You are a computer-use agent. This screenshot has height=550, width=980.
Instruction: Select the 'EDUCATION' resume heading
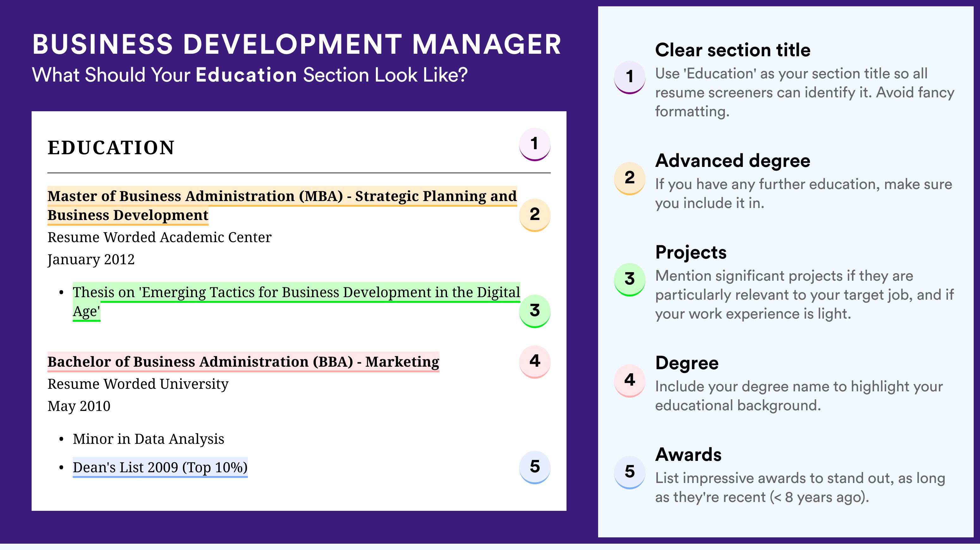[x=111, y=148]
